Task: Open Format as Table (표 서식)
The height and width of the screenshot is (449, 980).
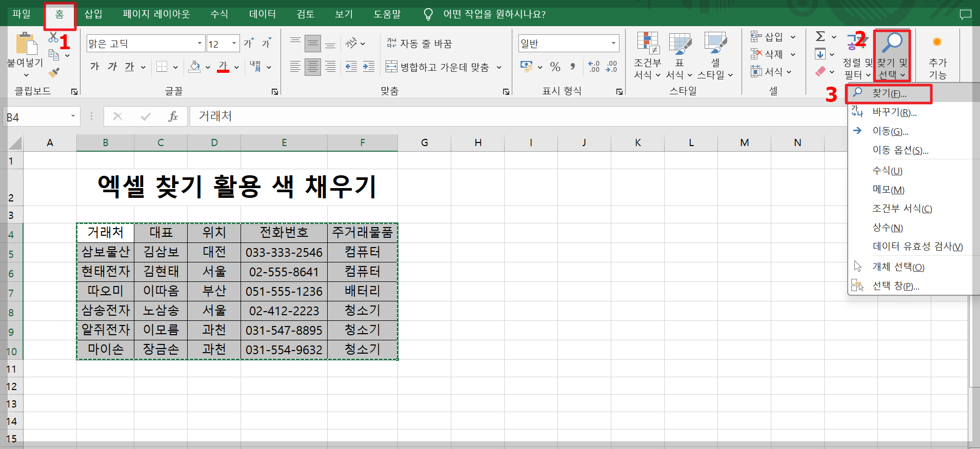Action: pos(679,55)
